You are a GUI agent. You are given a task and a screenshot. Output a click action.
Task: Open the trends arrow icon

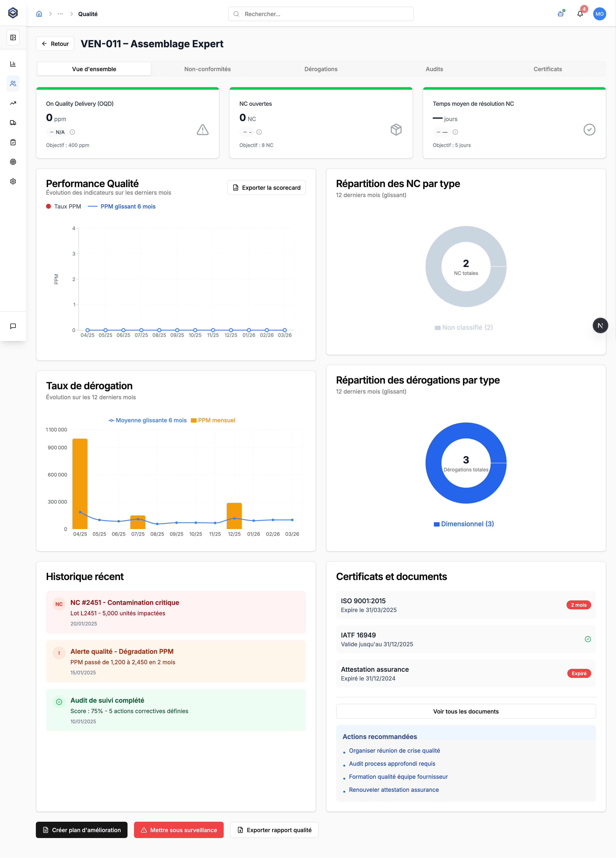coord(13,103)
